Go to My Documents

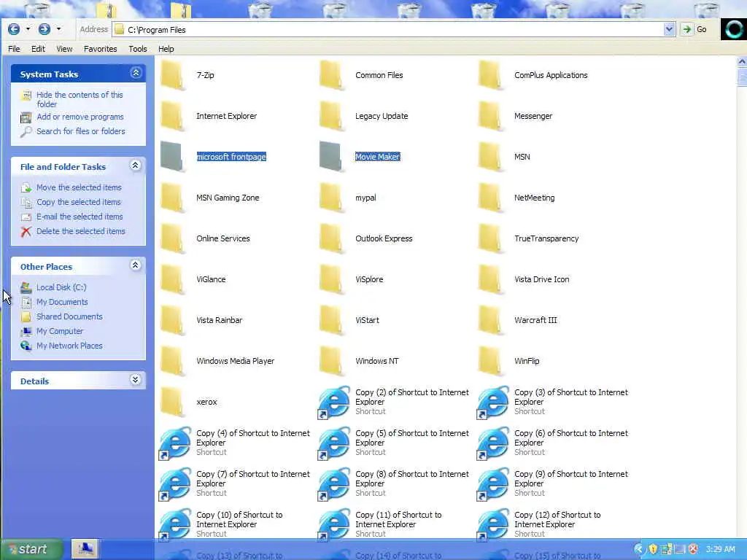[62, 302]
